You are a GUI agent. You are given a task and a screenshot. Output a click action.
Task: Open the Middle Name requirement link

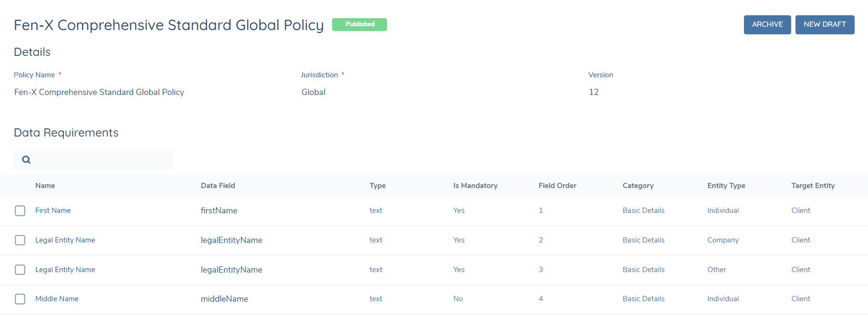[x=57, y=299]
